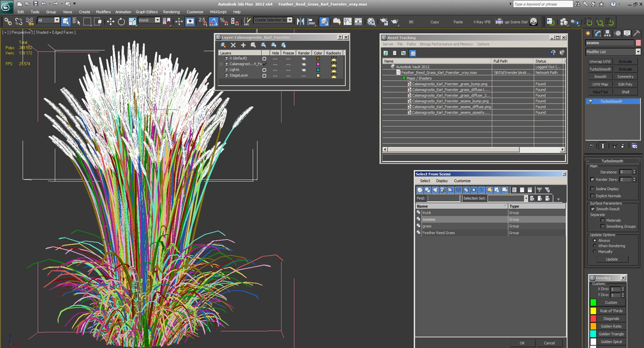The width and height of the screenshot is (644, 348).
Task: Click the Unwrap UVW modifier button
Action: 600,61
